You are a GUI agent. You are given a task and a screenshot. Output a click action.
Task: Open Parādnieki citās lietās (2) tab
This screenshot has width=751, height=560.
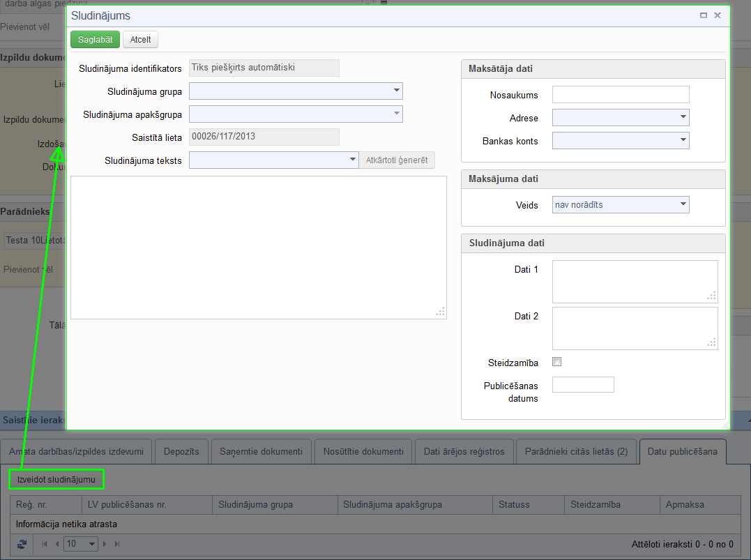click(x=576, y=452)
